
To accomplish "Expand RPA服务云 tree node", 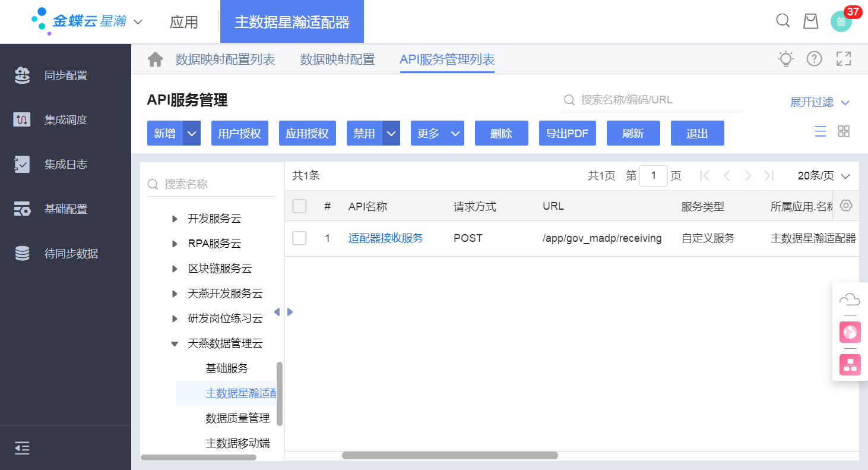I will (x=175, y=244).
